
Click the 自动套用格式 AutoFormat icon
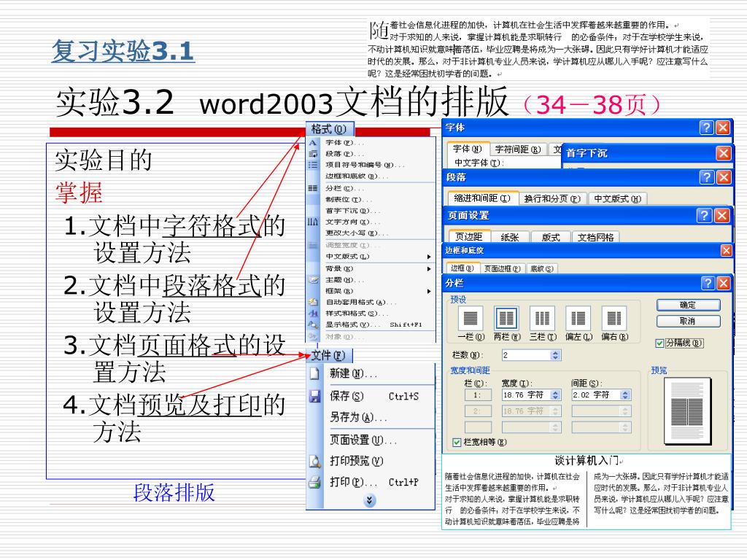tap(313, 302)
